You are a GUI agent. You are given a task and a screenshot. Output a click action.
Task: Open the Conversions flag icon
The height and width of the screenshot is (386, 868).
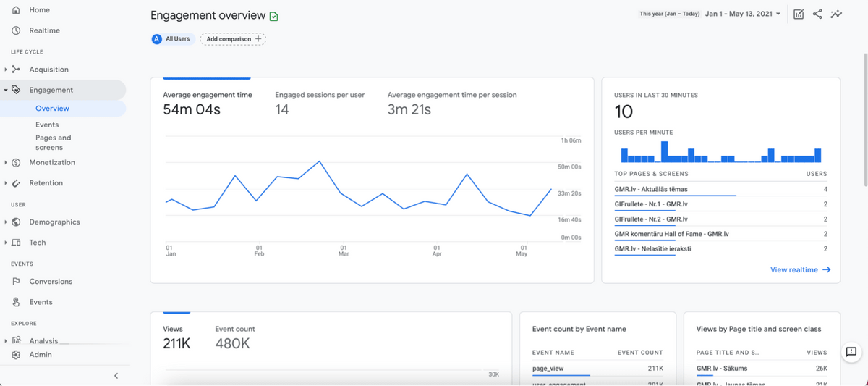pos(16,282)
